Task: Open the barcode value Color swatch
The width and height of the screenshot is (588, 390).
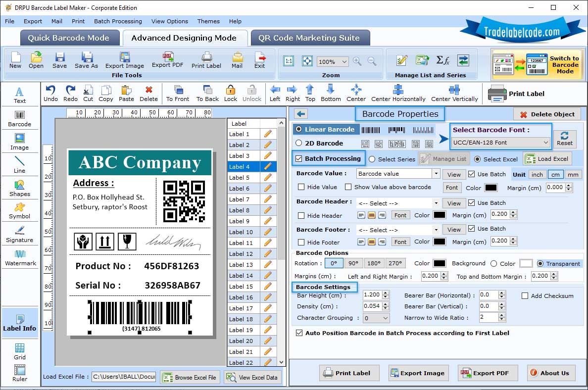Action: [x=491, y=188]
